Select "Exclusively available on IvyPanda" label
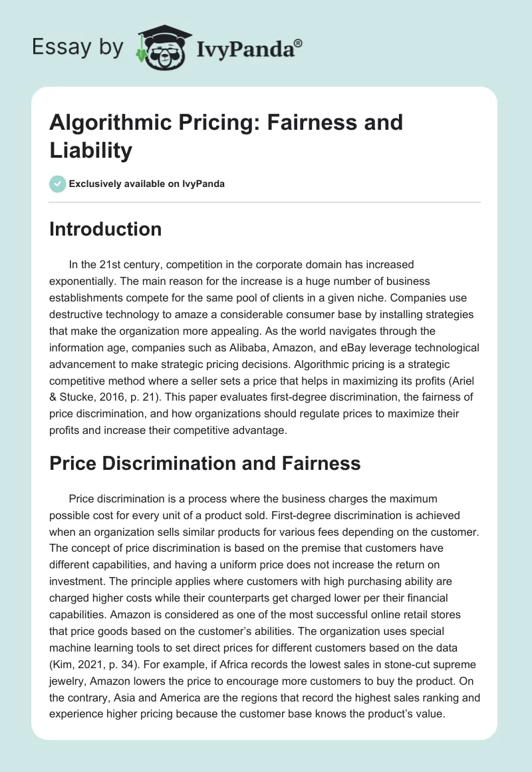 pos(146,184)
